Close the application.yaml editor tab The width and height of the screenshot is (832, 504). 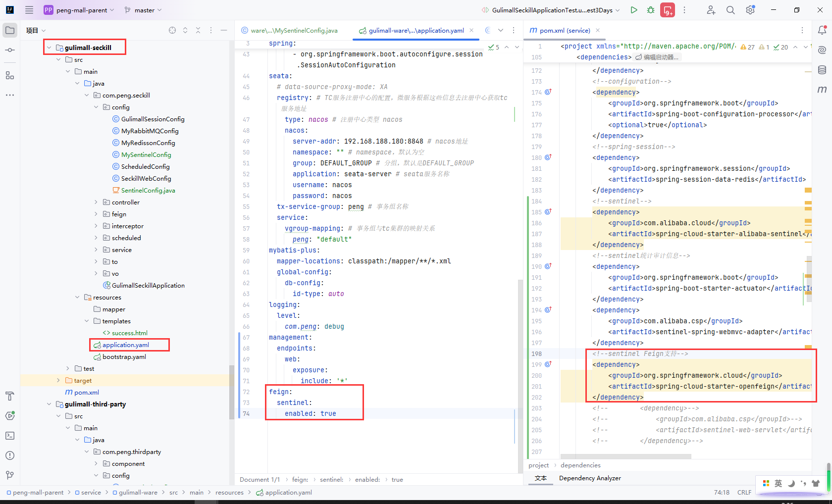471,30
